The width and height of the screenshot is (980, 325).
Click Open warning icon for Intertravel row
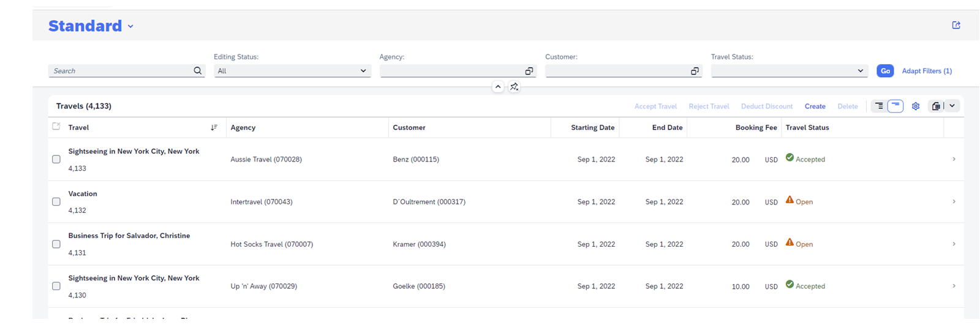(x=790, y=200)
